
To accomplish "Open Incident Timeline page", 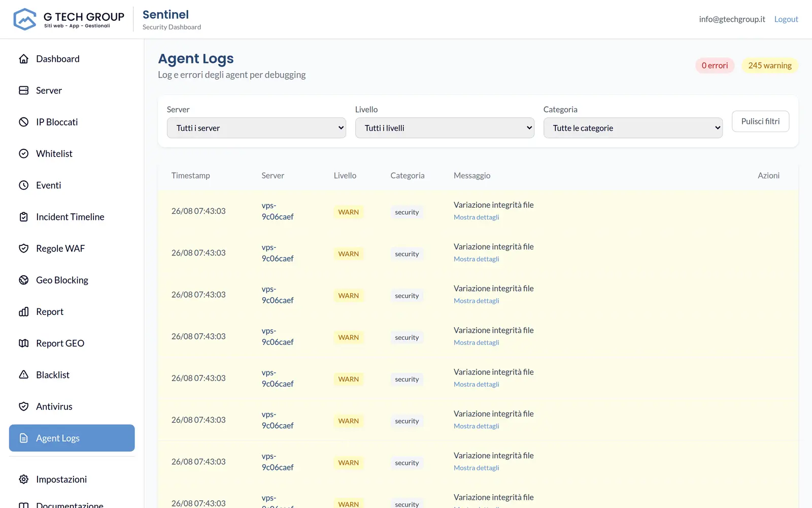I will (x=72, y=217).
